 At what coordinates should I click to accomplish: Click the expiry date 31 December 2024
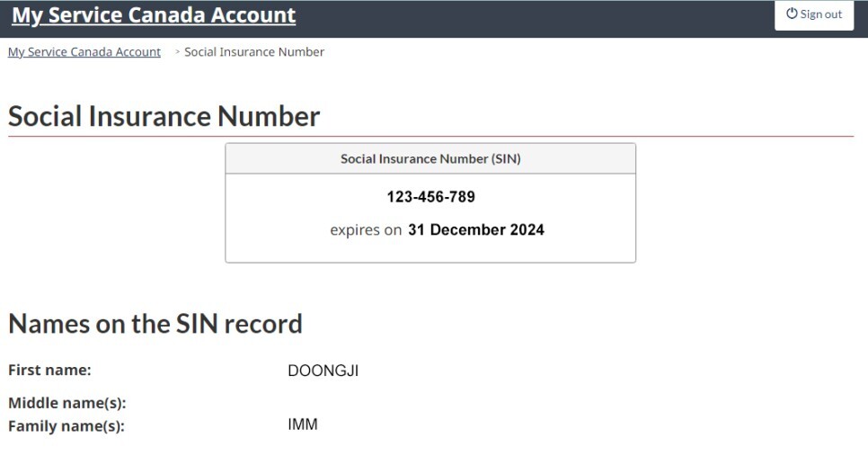click(x=476, y=229)
